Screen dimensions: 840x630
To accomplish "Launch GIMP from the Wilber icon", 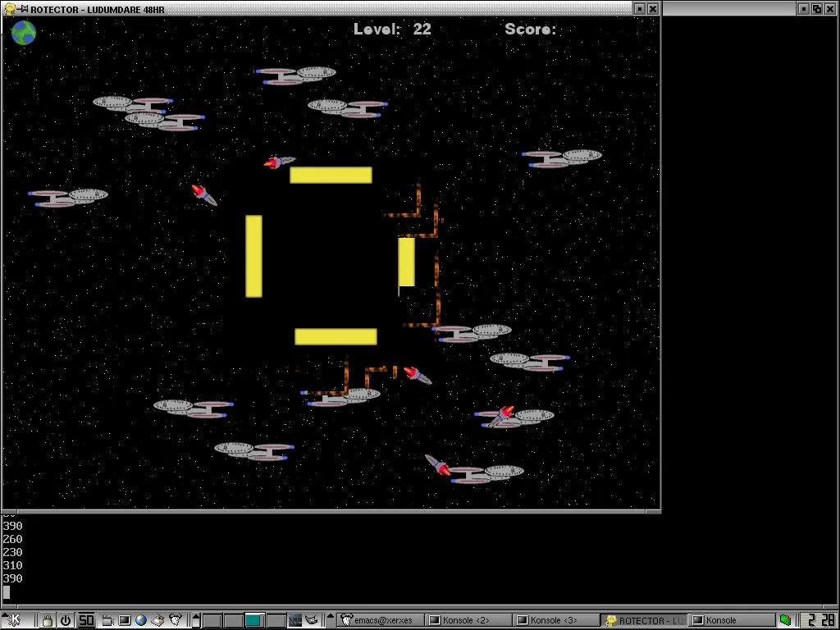I will [x=312, y=620].
